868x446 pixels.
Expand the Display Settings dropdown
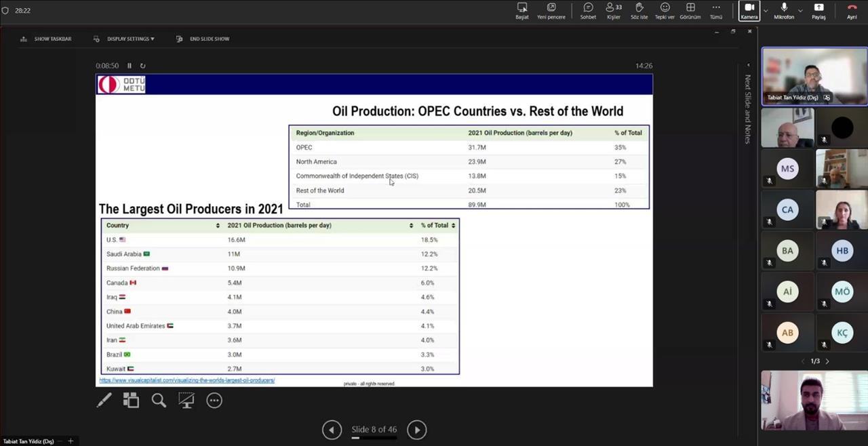(130, 39)
